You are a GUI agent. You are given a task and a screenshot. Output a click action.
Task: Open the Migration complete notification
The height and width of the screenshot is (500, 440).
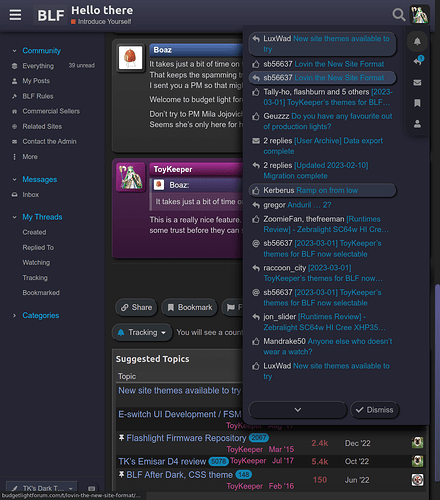[x=322, y=170]
